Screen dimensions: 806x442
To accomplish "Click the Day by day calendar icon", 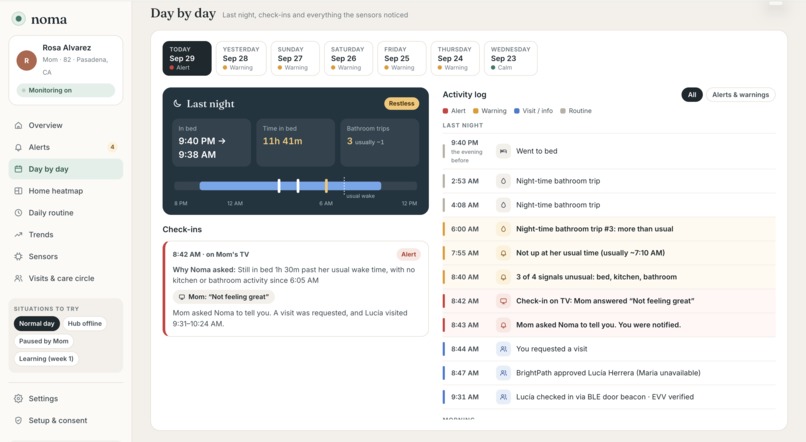I will pyautogui.click(x=19, y=169).
